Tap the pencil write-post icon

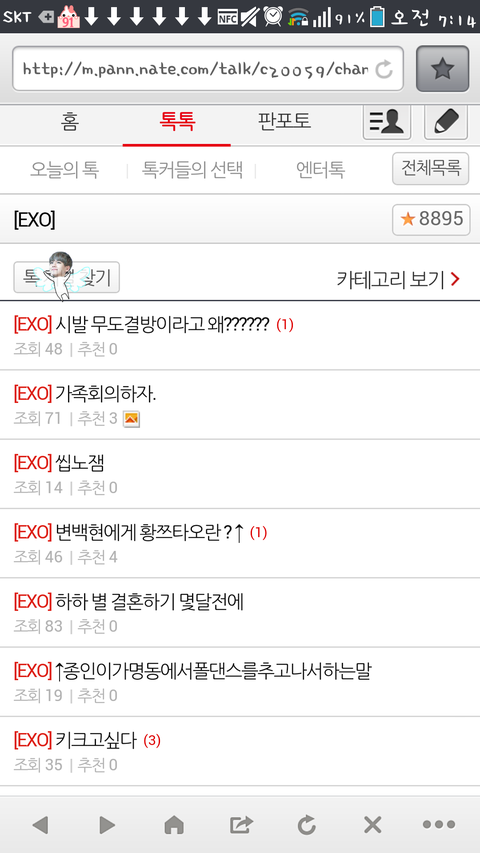(445, 121)
